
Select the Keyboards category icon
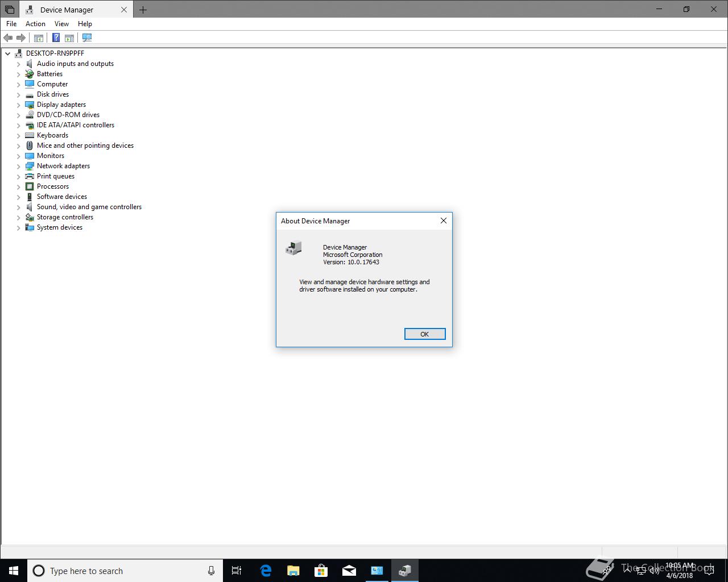tap(30, 135)
